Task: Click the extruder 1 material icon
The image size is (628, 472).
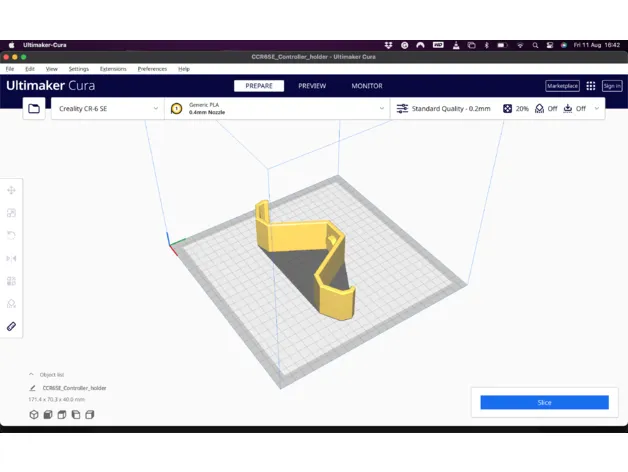Action: point(176,109)
